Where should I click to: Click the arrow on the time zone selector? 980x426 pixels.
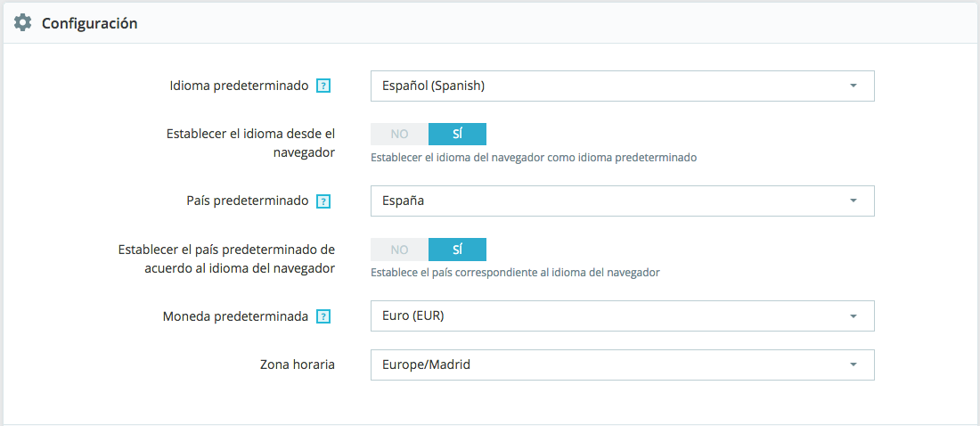click(853, 365)
